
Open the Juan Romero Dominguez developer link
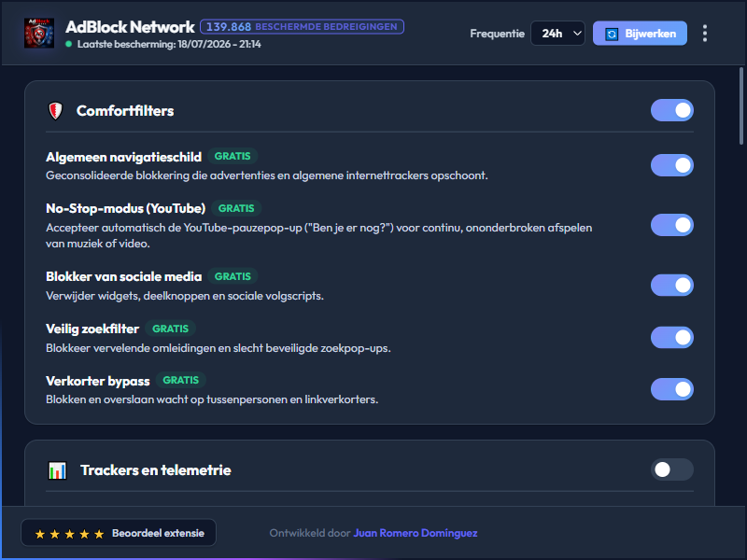416,533
